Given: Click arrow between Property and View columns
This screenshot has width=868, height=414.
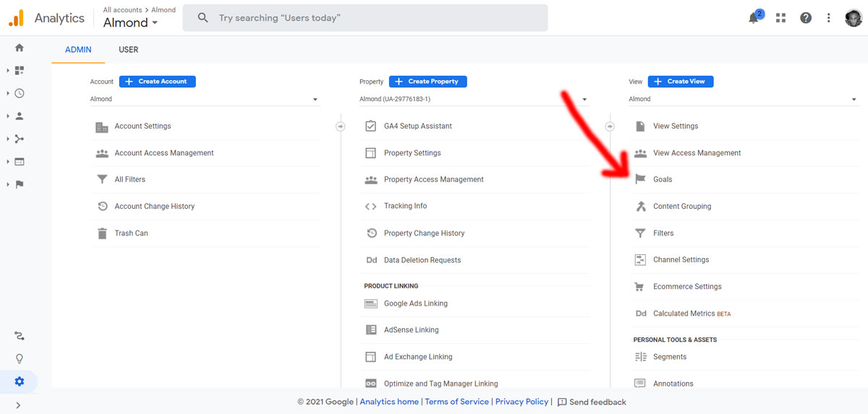Looking at the screenshot, I should click(x=609, y=126).
